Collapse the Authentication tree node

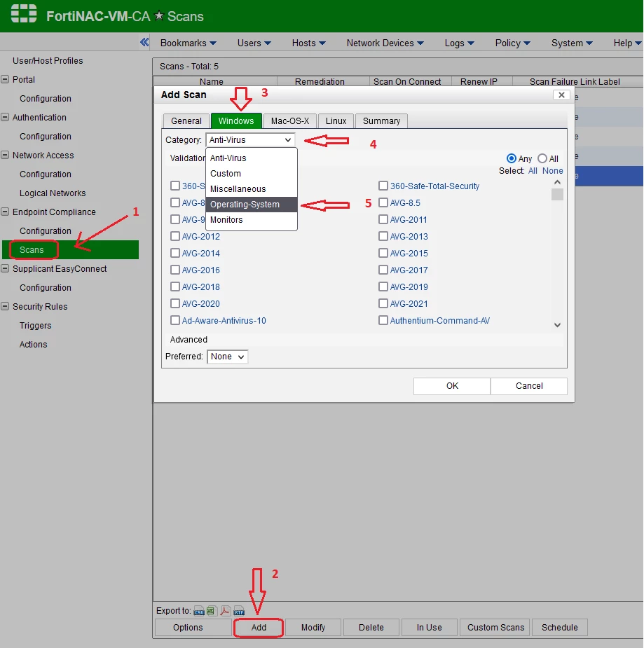pos(5,118)
